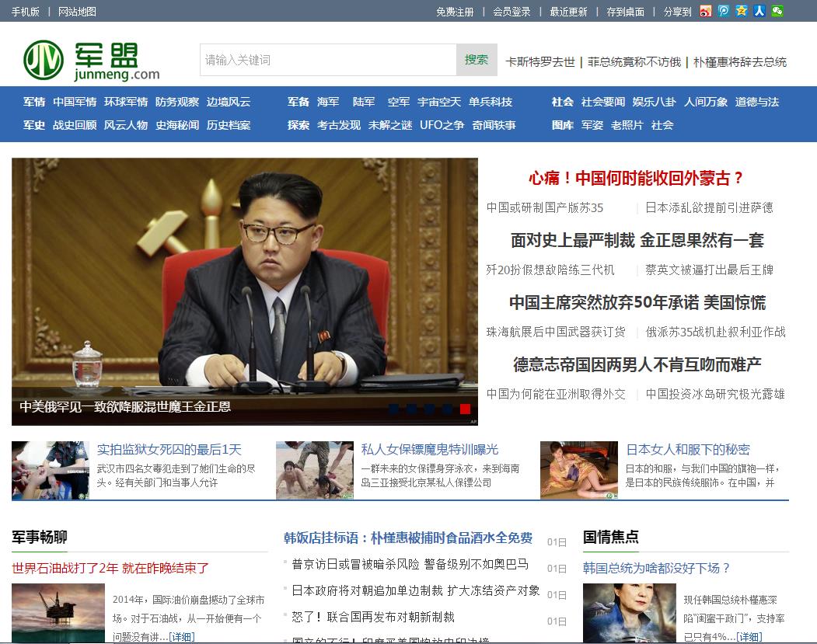Share to Sina Weibo icon

click(706, 11)
